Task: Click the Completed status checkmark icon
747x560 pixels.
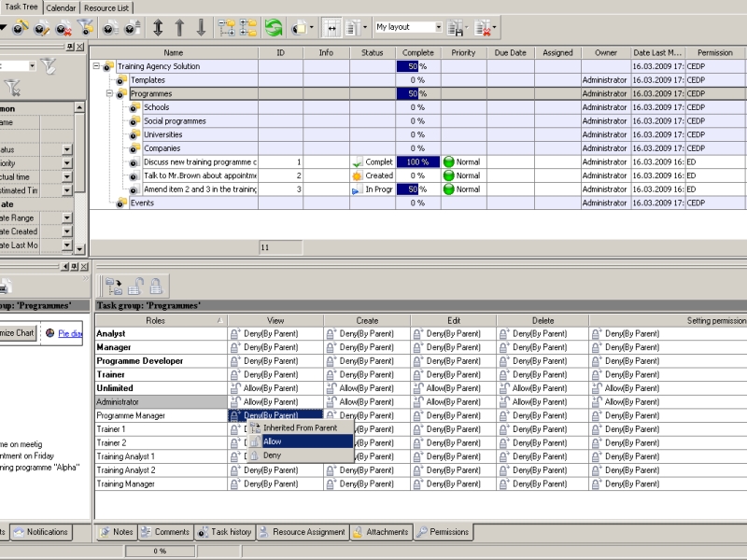Action: (x=358, y=162)
